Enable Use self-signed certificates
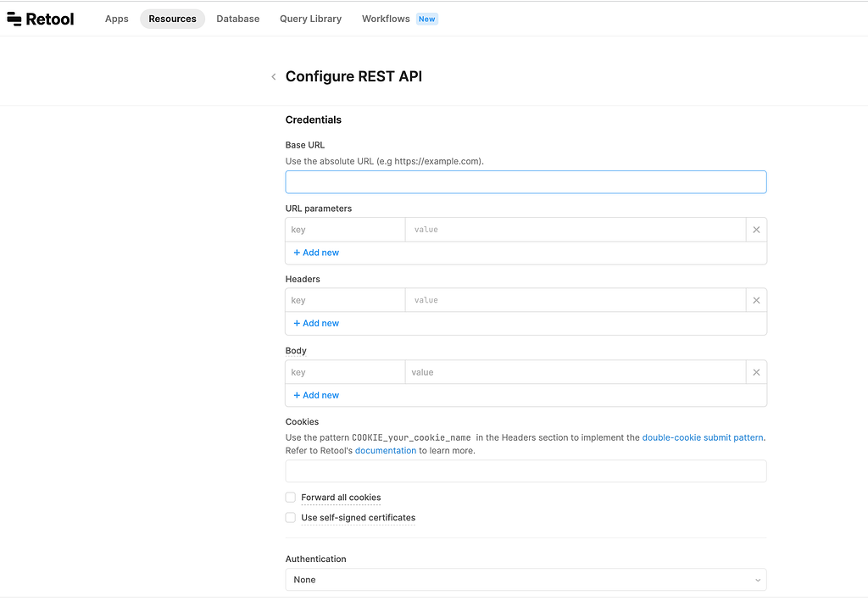Screen dimensions: 868x612 coord(290,517)
